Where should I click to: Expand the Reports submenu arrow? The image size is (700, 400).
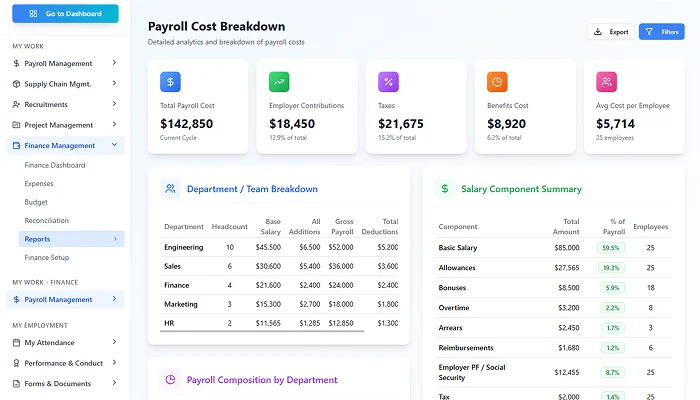(x=114, y=239)
